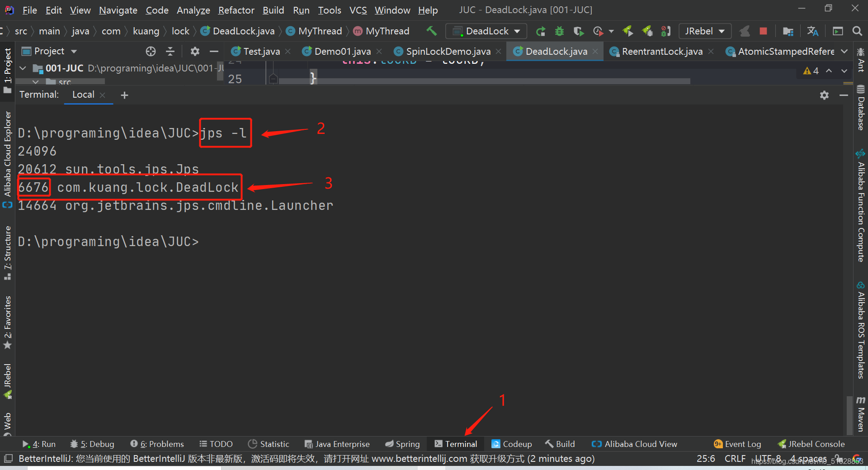The image size is (868, 470).
Task: Switch to the Test.java editor tab
Action: pos(261,52)
